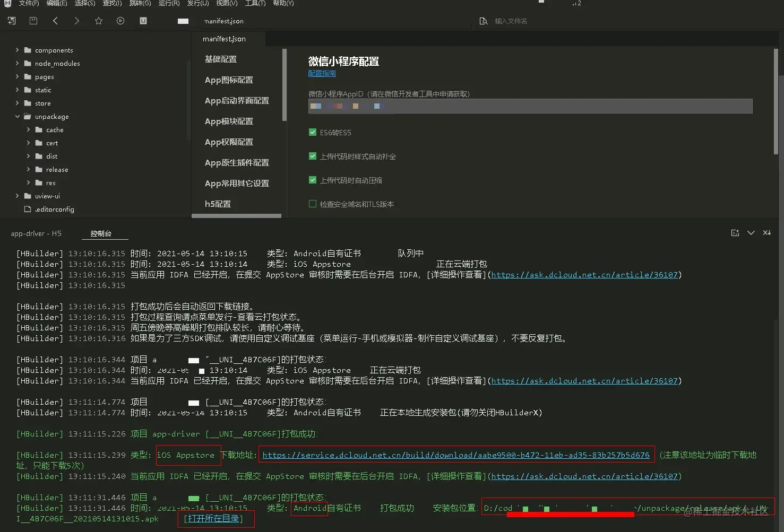
Task: Click the run play icon in toolbar
Action: pyautogui.click(x=120, y=21)
